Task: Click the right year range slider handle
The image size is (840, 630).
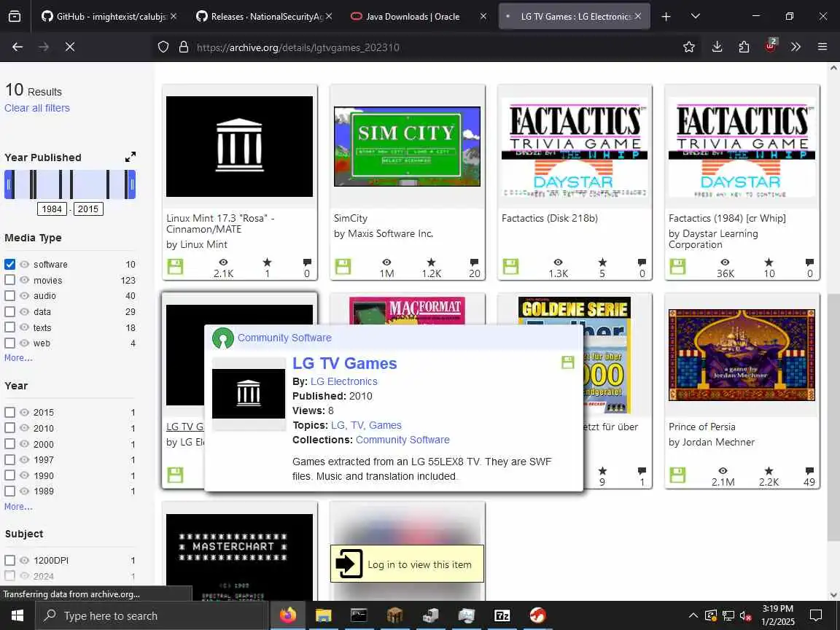Action: (x=132, y=184)
